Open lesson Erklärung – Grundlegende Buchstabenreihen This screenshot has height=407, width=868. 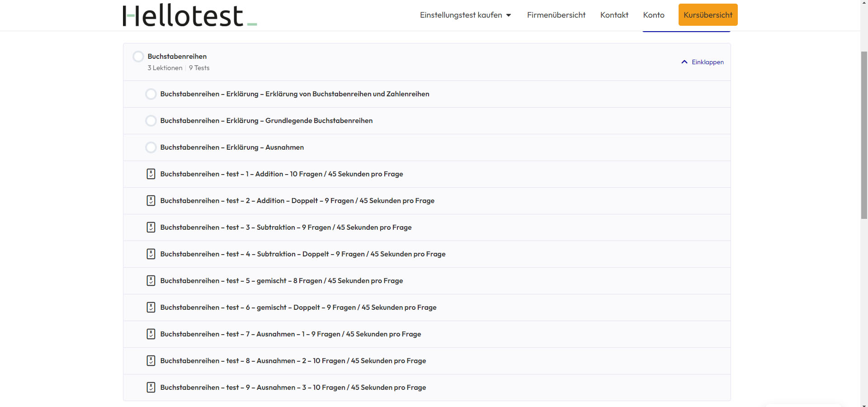pyautogui.click(x=266, y=121)
